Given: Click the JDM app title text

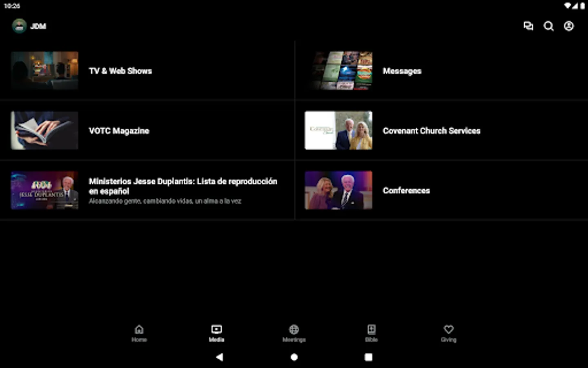Looking at the screenshot, I should (38, 26).
